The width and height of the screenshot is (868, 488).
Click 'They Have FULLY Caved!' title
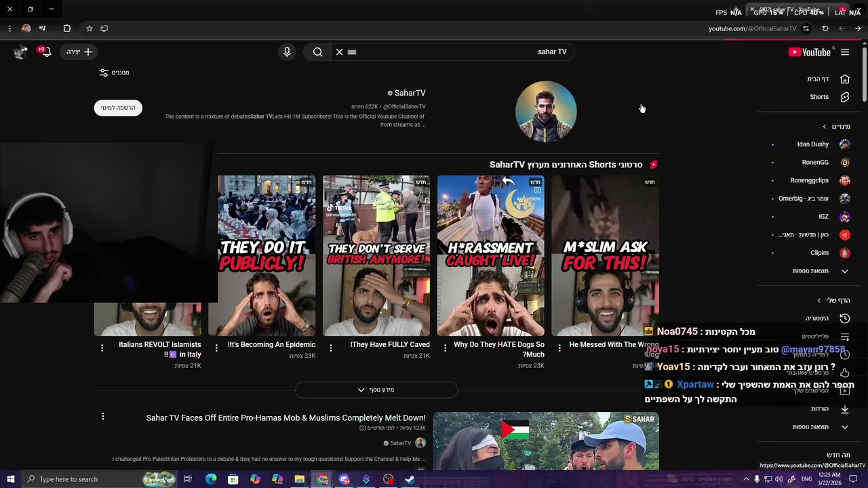[390, 344]
